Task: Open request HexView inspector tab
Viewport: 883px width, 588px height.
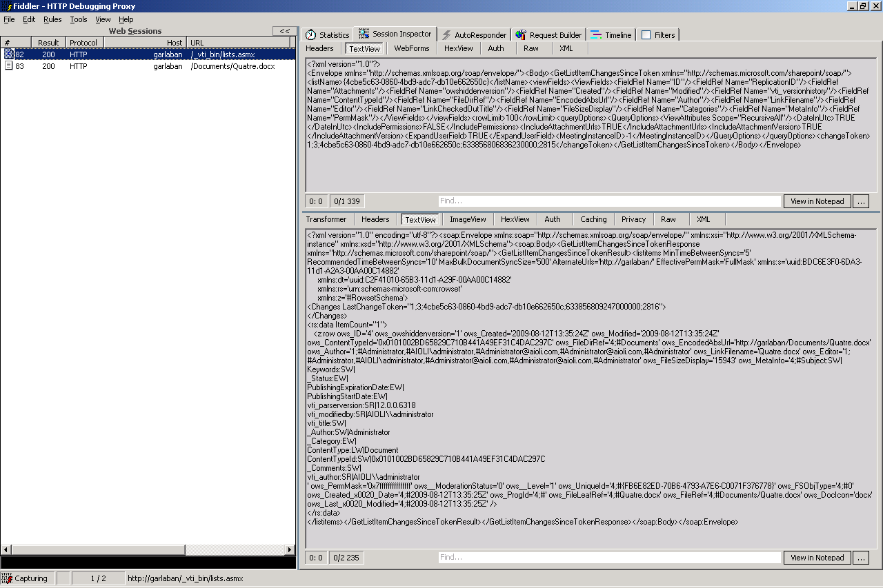Action: click(x=459, y=48)
